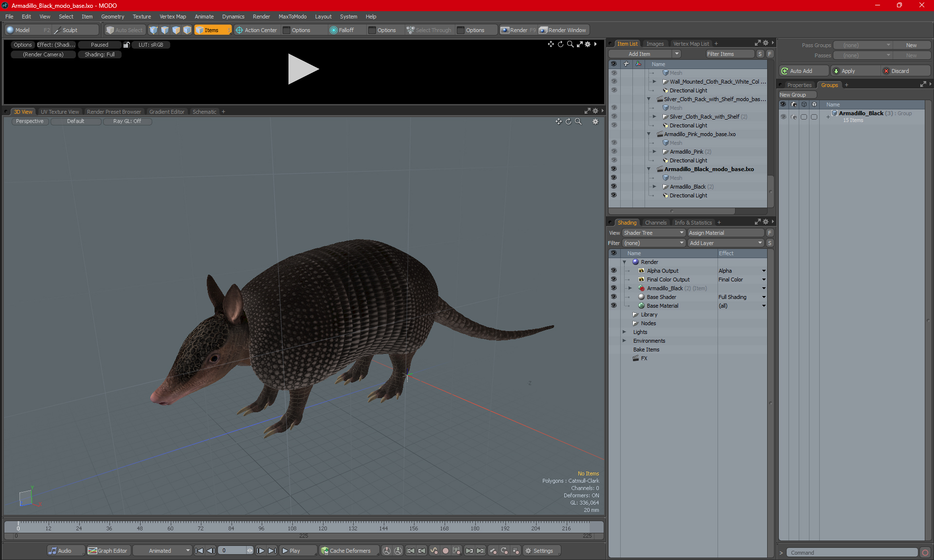Image resolution: width=934 pixels, height=560 pixels.
Task: Open Action Center menu
Action: click(x=256, y=30)
